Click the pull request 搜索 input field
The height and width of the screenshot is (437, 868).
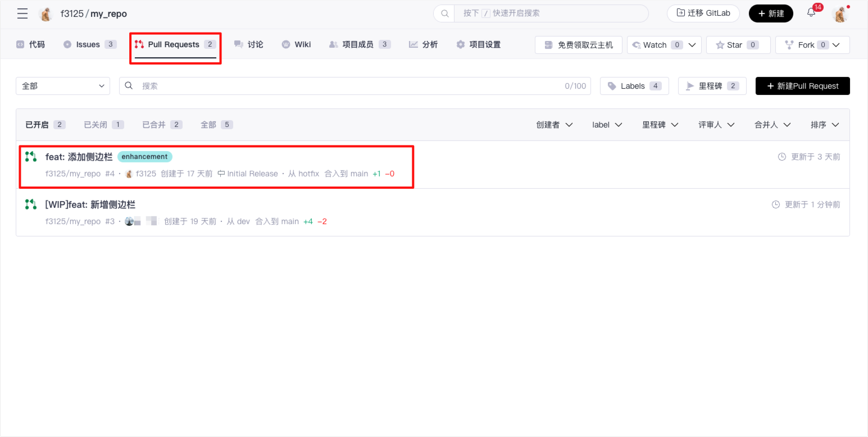tap(348, 86)
